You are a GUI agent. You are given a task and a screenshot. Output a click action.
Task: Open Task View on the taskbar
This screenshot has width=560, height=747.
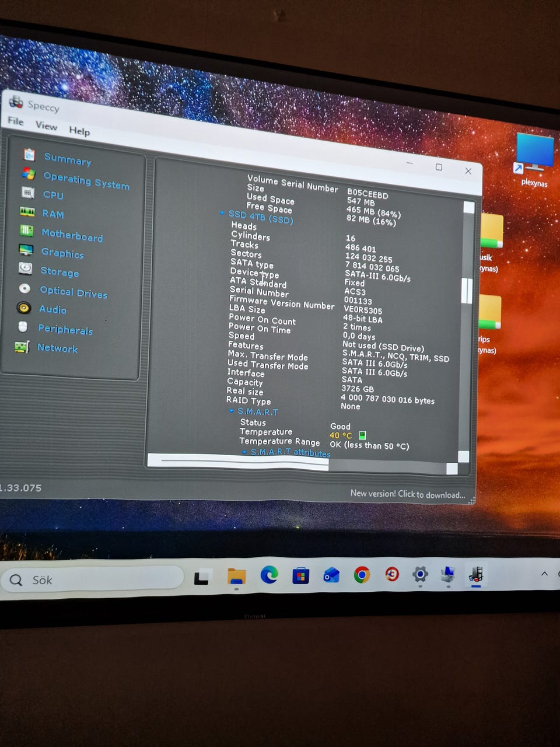(x=202, y=577)
